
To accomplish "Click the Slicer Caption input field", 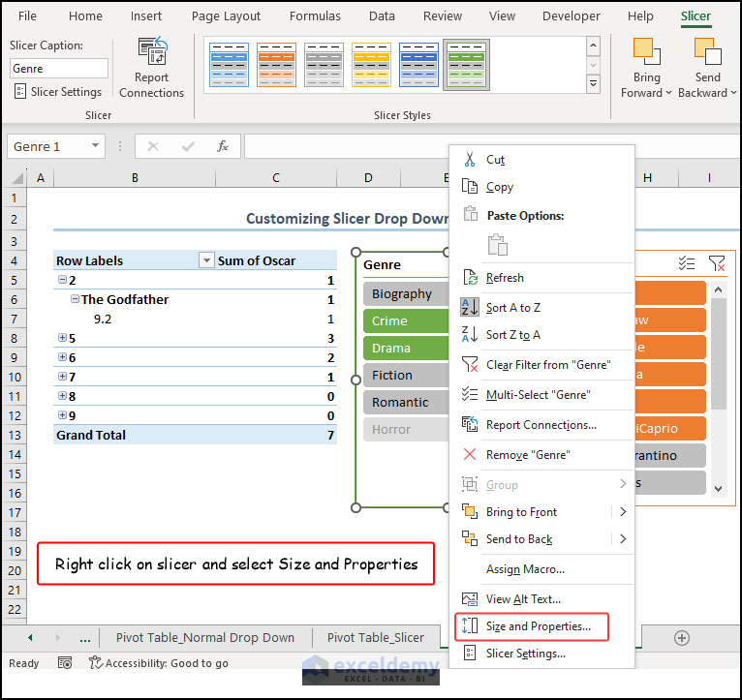I will (x=59, y=68).
